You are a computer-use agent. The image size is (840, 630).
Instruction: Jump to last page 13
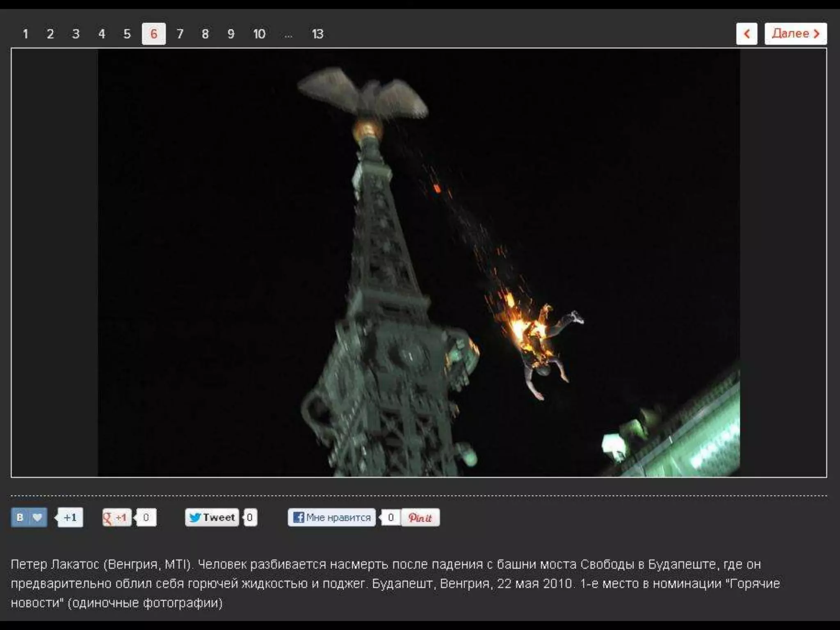pyautogui.click(x=317, y=34)
